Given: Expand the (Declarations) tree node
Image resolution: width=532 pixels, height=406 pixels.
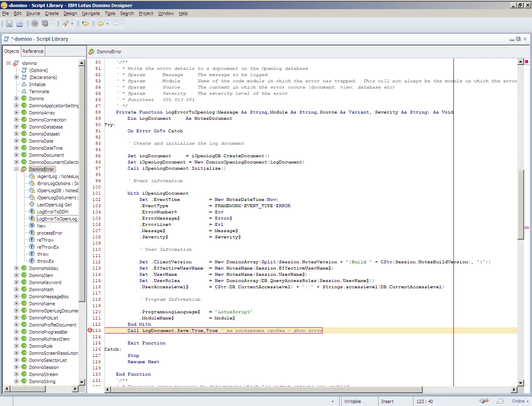Looking at the screenshot, I should (x=17, y=77).
